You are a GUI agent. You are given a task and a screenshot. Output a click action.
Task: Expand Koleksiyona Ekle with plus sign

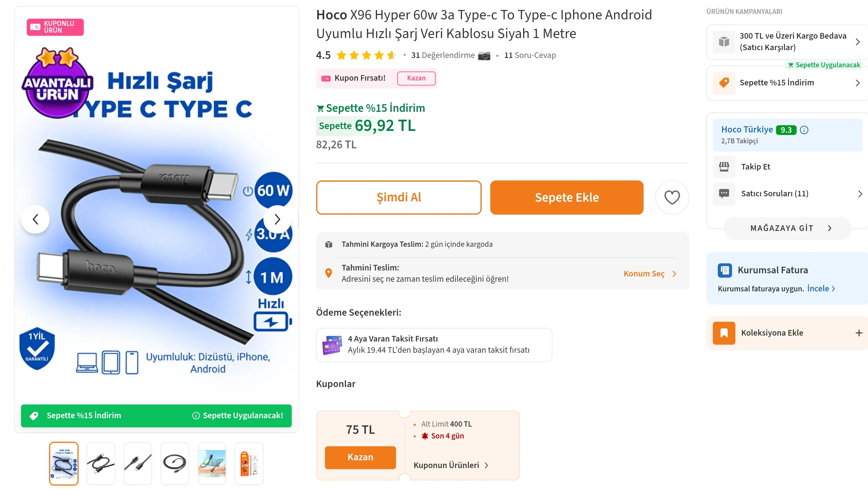coord(858,333)
